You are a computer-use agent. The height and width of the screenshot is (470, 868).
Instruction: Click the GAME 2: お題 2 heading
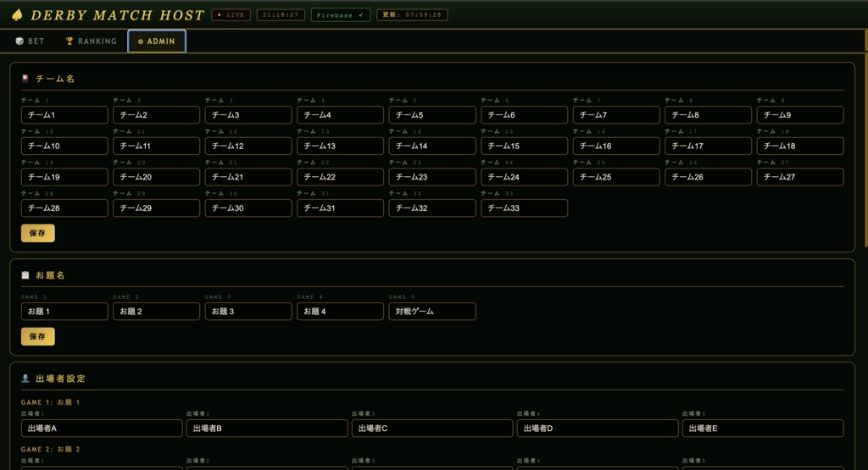click(x=50, y=449)
